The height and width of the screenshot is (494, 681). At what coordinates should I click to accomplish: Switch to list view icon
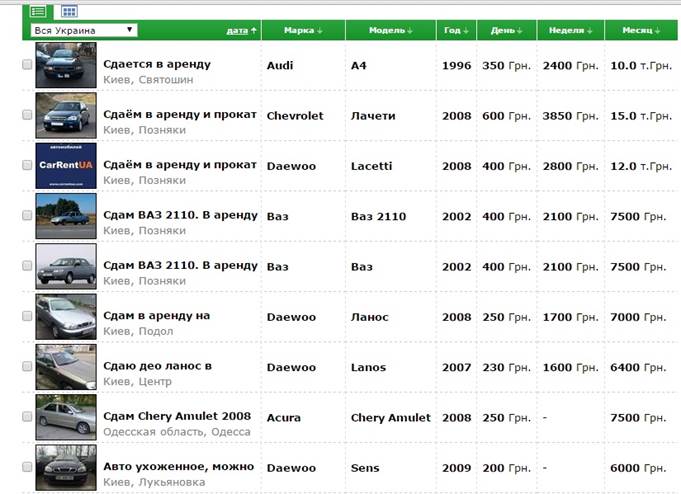[x=38, y=11]
